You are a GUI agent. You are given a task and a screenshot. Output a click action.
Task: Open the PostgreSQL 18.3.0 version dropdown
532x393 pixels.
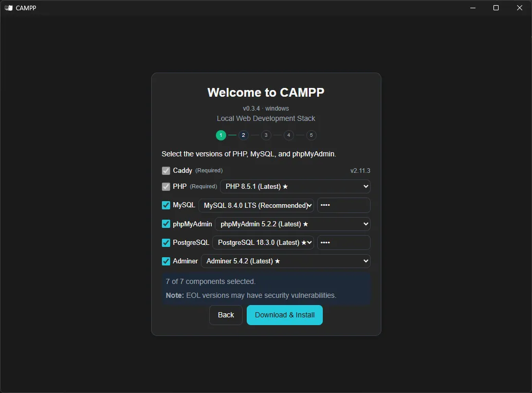(x=263, y=242)
